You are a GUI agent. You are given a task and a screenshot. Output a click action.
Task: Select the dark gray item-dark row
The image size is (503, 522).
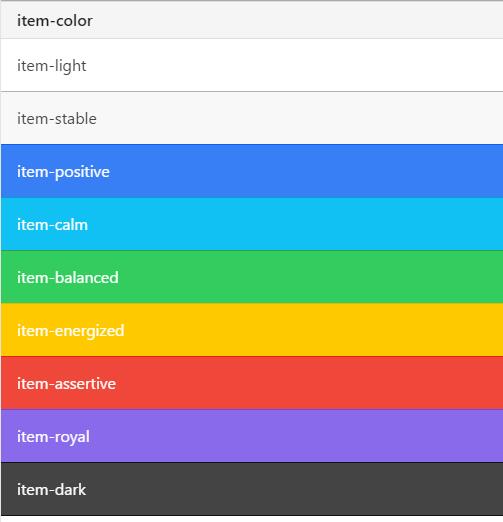click(x=252, y=489)
